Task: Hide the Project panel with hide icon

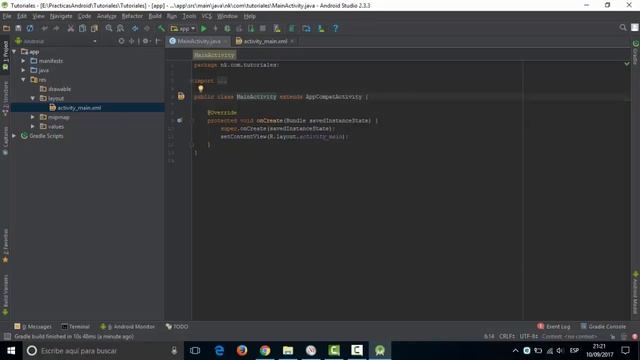Action: 158,41
